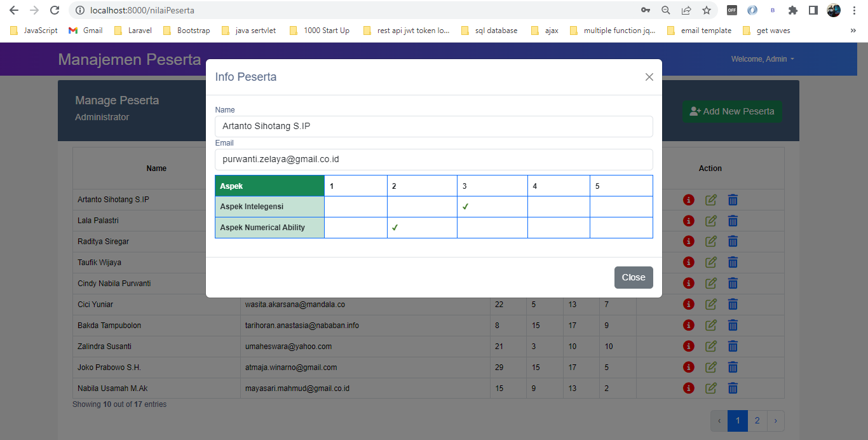Open Bootstrap bookmark folder
868x440 pixels.
click(x=186, y=31)
